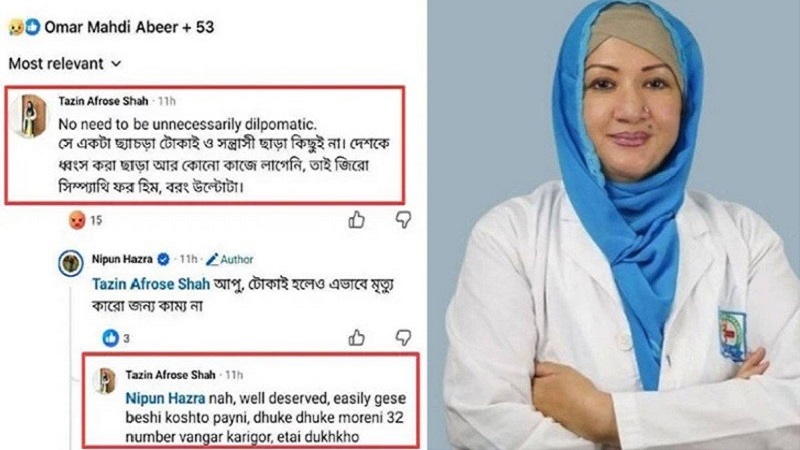Click thumbs-up on Nipun Hazra's reply
The width and height of the screenshot is (800, 450).
(357, 337)
